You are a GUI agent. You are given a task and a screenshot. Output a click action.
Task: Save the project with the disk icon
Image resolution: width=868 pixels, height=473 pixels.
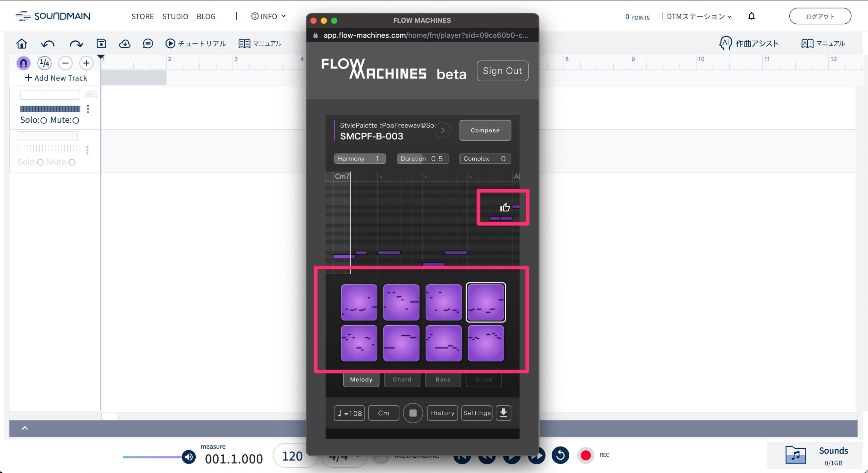[101, 43]
